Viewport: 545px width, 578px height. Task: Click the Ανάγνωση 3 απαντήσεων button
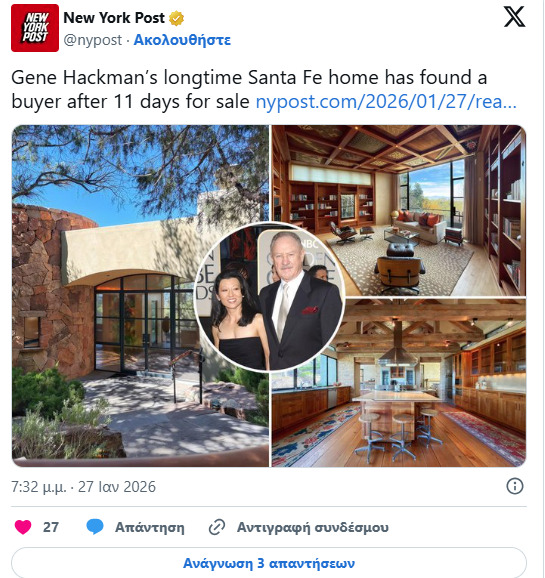click(x=269, y=563)
